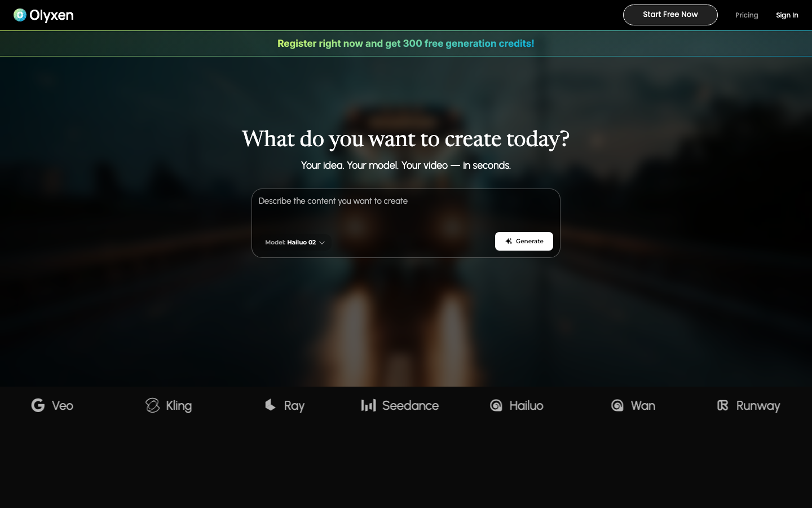Click the Generate button
The width and height of the screenshot is (812, 508).
tap(524, 241)
